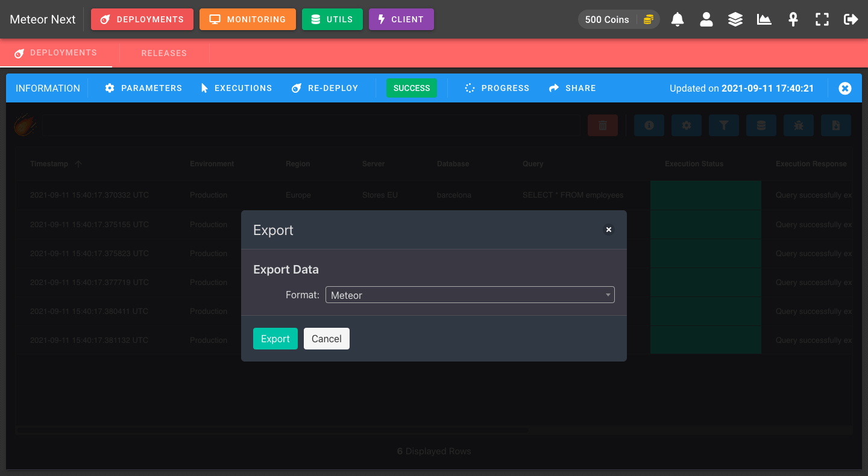Click the horizontal scrollbar under the table
Screen dimensions: 868x476
[272, 430]
